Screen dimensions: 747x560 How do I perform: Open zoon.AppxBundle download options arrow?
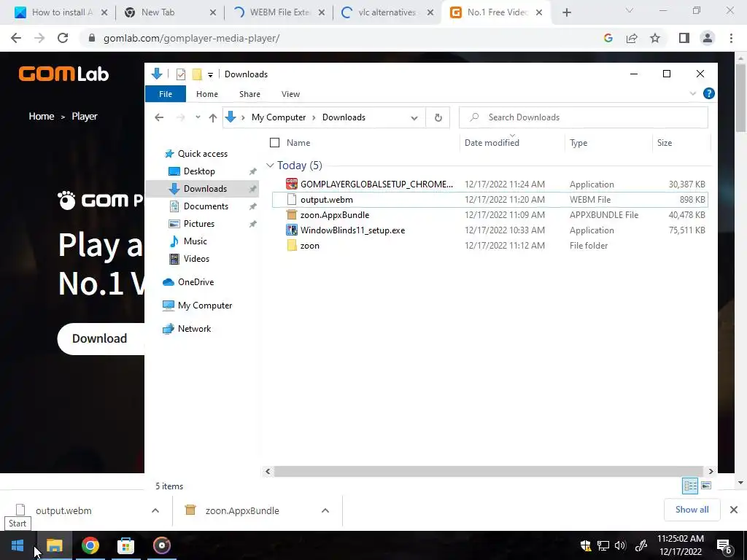[x=325, y=510]
